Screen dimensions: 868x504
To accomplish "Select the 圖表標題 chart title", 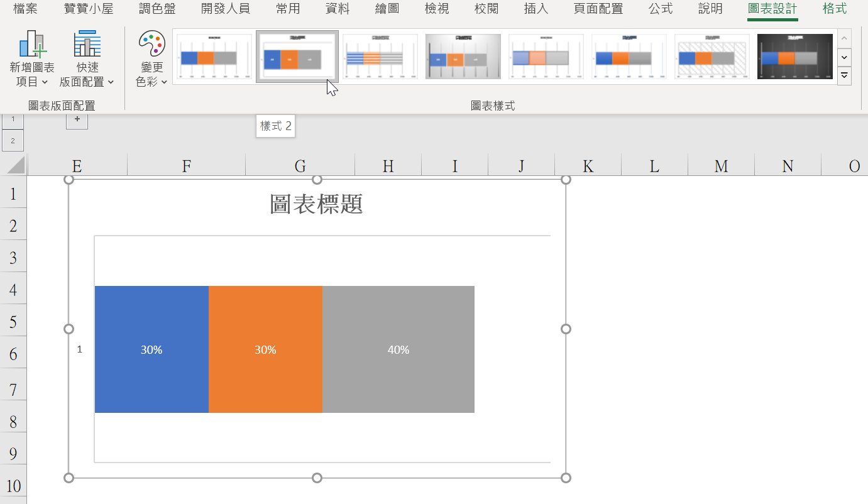I will pos(316,204).
